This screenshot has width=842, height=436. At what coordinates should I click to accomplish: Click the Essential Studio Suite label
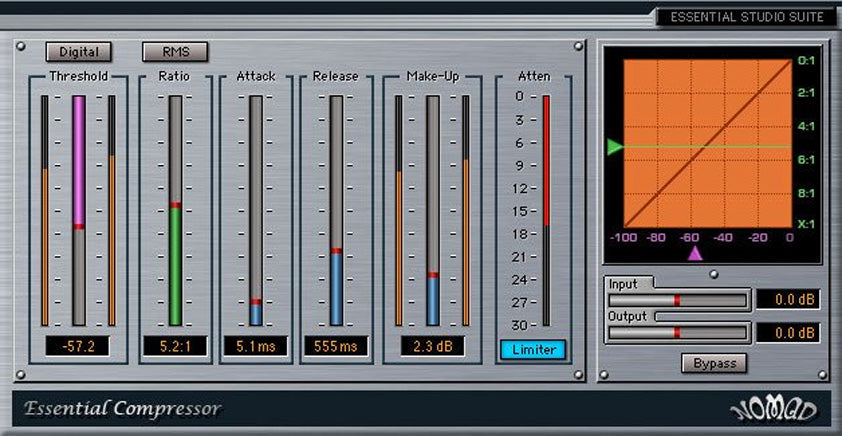746,17
